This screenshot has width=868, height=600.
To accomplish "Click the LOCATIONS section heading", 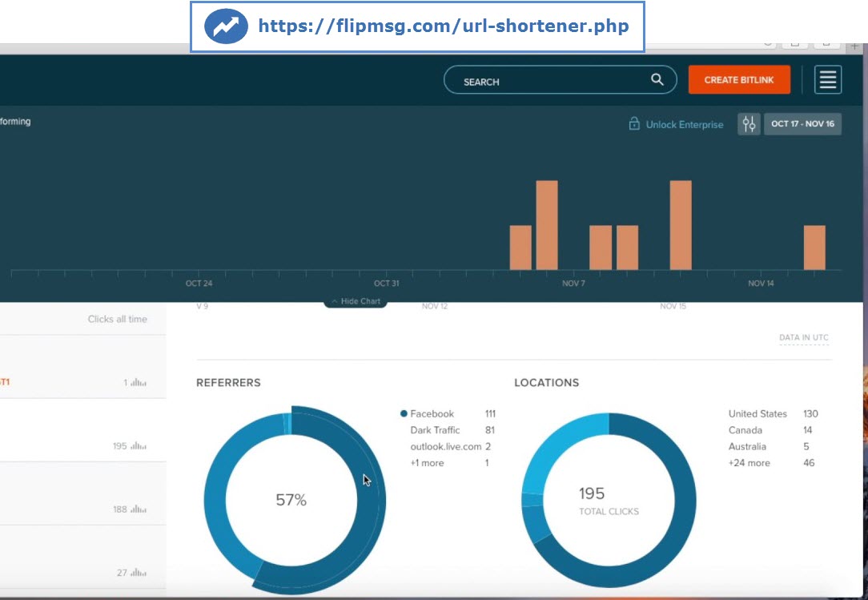I will 546,383.
